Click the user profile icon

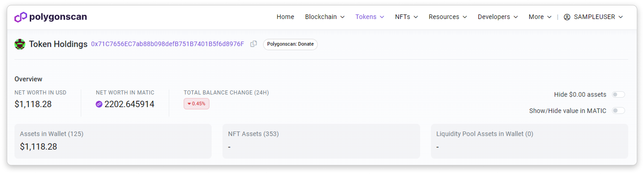click(567, 17)
